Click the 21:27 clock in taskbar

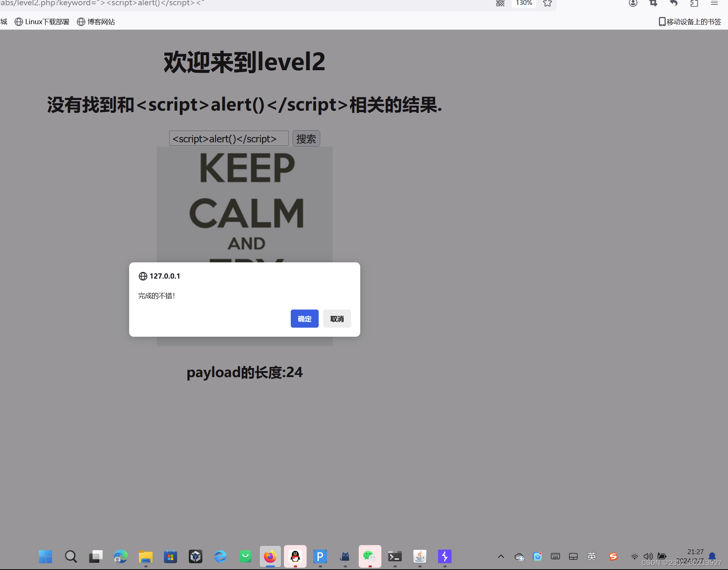(695, 552)
